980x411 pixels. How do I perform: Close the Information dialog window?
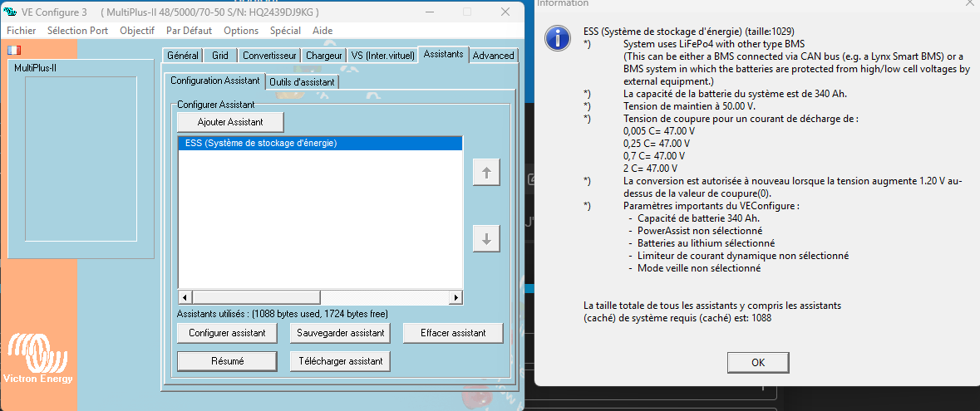(x=969, y=3)
